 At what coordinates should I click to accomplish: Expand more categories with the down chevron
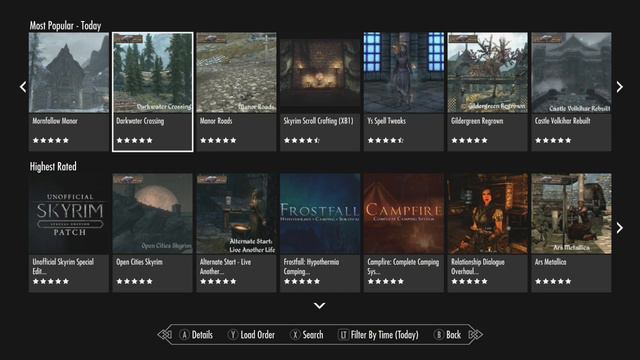tap(320, 305)
